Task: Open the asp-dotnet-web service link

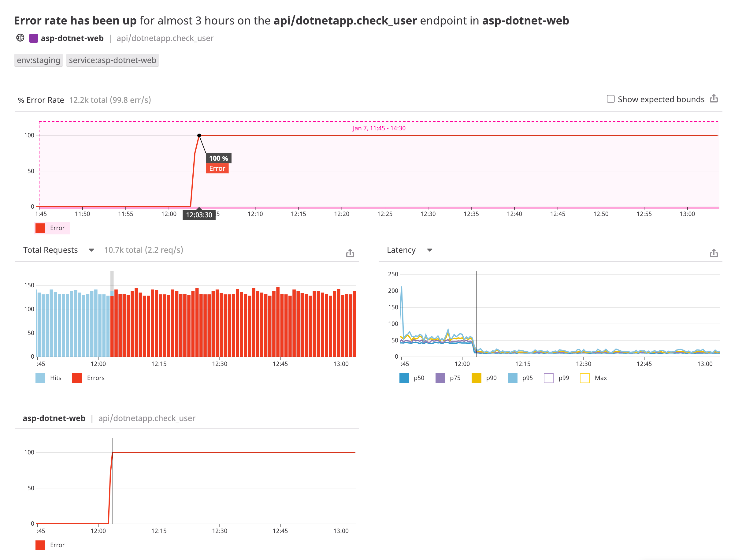Action: click(72, 38)
